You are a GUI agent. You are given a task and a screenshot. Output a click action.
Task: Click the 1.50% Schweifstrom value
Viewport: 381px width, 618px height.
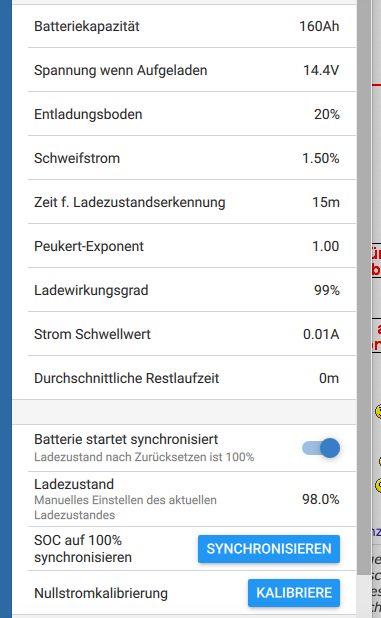click(321, 158)
